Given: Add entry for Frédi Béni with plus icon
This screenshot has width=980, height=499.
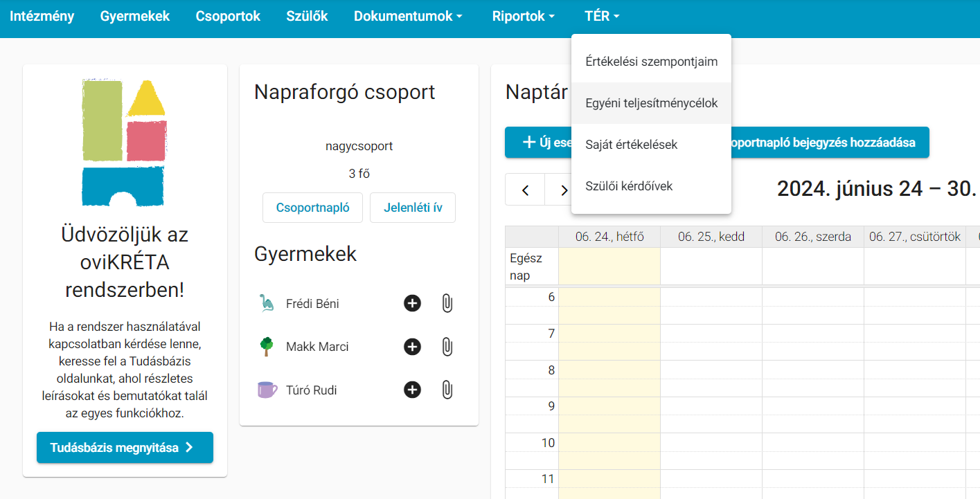Looking at the screenshot, I should 412,303.
